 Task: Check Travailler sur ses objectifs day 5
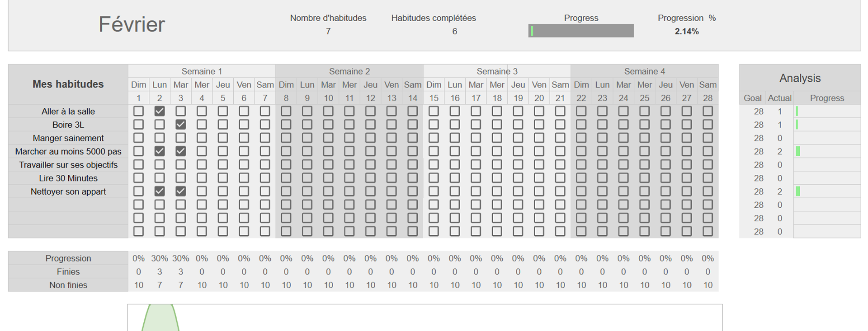(223, 164)
